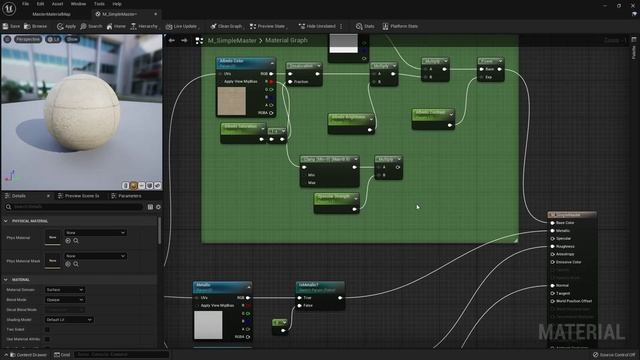Open viewport options hamburger menu
This screenshot has height=360, width=640.
7,39
